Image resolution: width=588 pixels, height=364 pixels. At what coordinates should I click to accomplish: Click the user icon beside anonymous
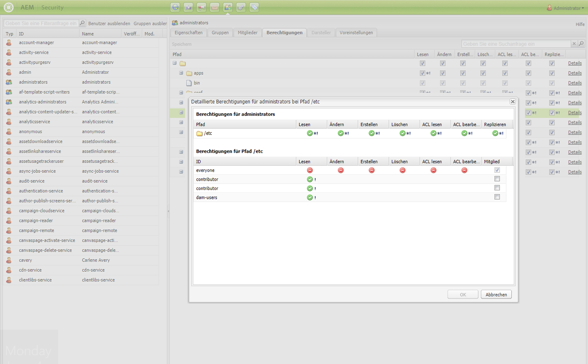[9, 132]
